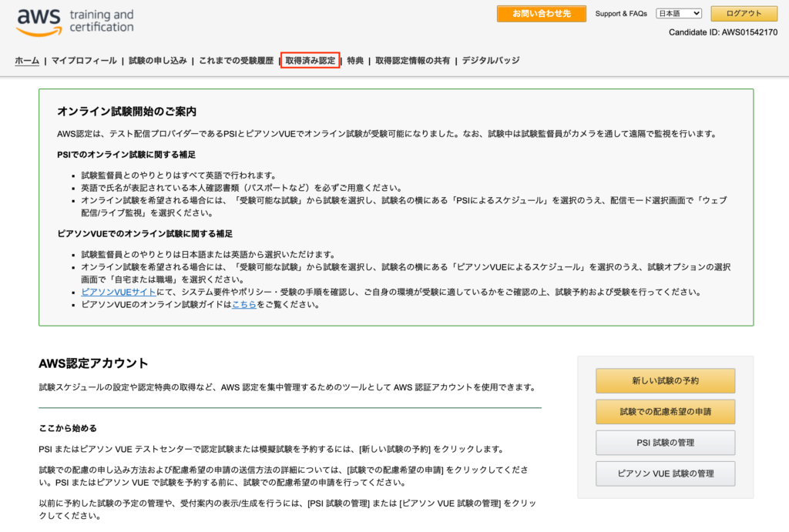Viewport: 789px width, 532px height.
Task: Click the 新しい試験の予約 button
Action: point(665,380)
